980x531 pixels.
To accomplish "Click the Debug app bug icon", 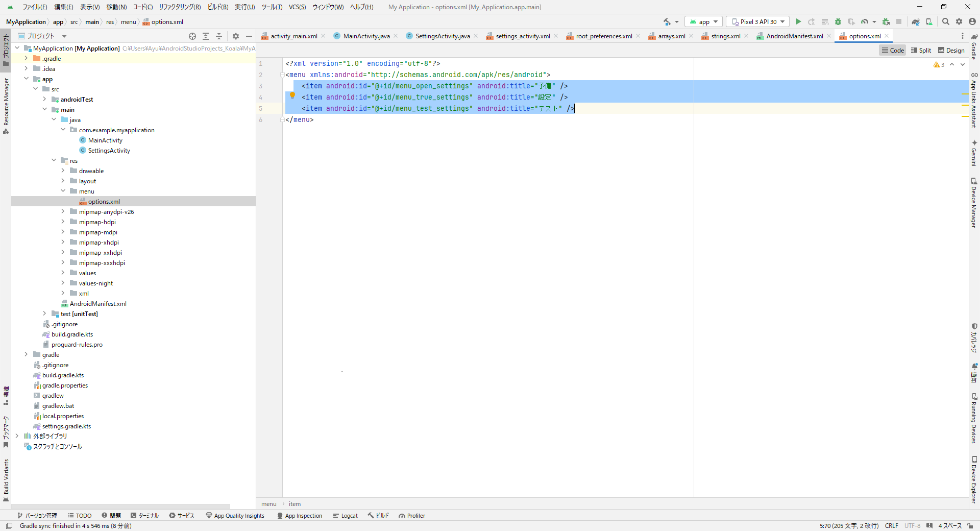I will (x=838, y=21).
